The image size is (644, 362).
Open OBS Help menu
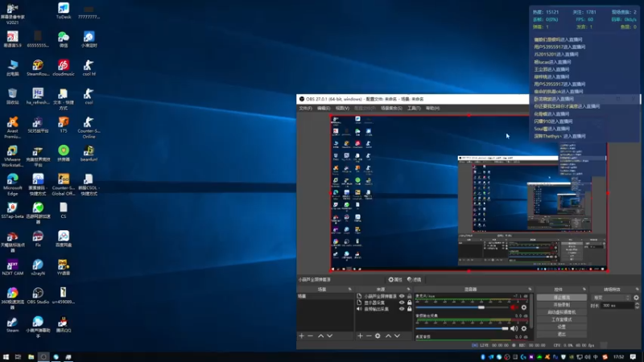tap(432, 109)
